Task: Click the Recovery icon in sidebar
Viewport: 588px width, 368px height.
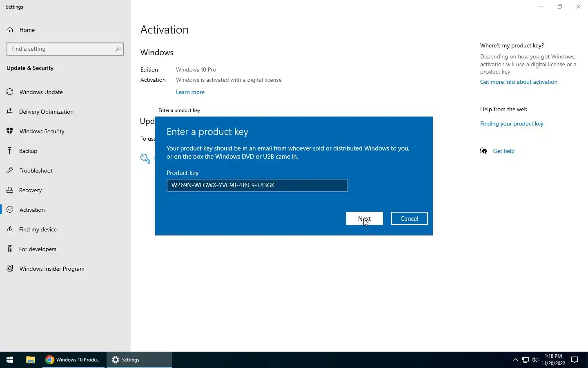Action: pyautogui.click(x=10, y=190)
